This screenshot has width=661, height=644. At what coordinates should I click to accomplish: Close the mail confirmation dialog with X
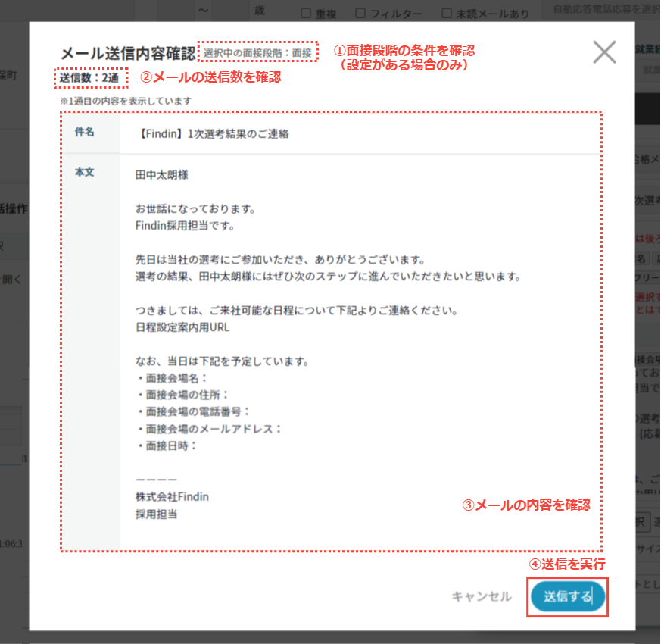(x=604, y=52)
